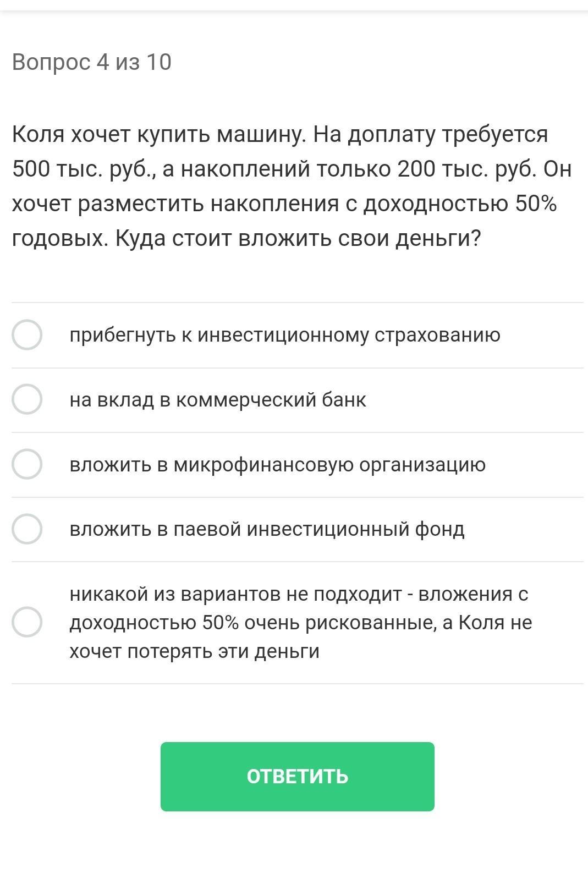Click 'хочет потерять эти деньги' line in last option
The height and width of the screenshot is (873, 588).
(194, 651)
